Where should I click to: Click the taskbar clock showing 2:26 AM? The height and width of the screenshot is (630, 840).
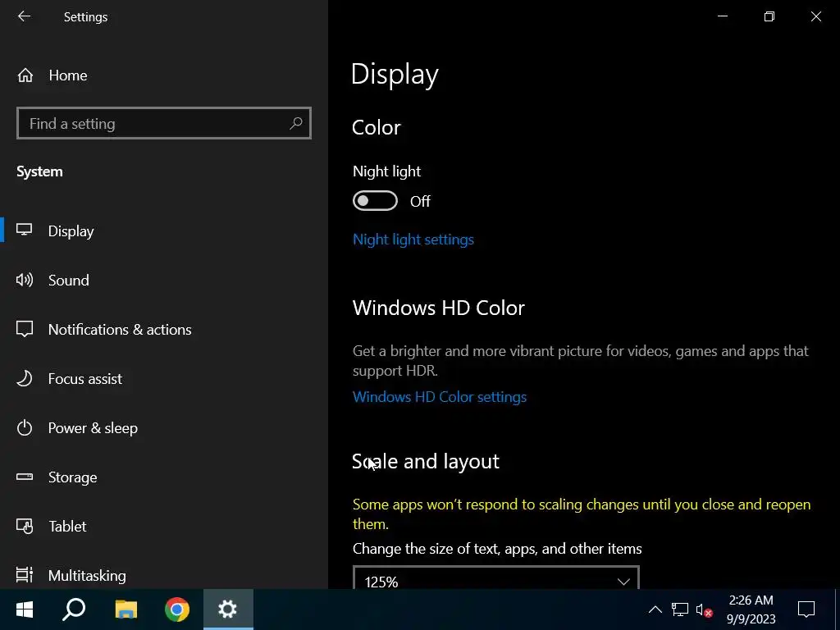click(x=751, y=609)
